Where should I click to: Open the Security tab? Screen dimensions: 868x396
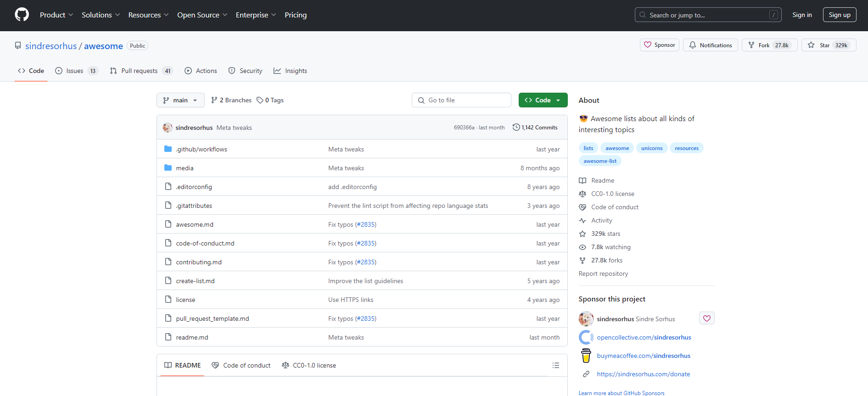pos(245,71)
